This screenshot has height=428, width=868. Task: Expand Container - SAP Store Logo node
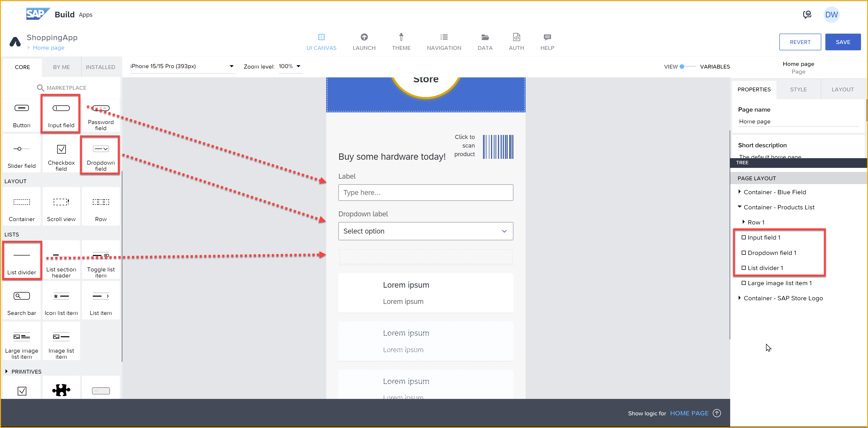pos(739,298)
